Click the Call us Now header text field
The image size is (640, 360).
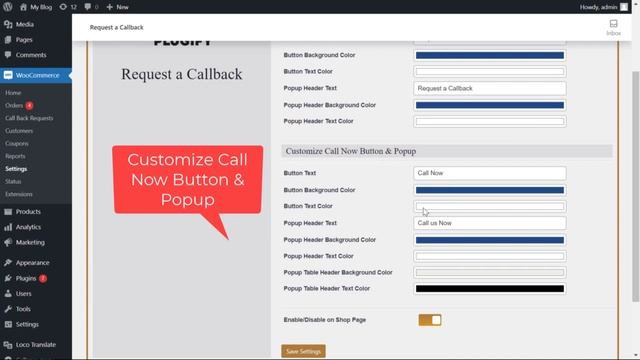click(490, 223)
